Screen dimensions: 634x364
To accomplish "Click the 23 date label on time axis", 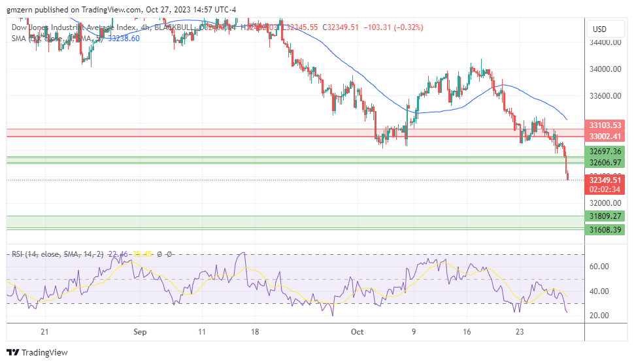I will 520,331.
